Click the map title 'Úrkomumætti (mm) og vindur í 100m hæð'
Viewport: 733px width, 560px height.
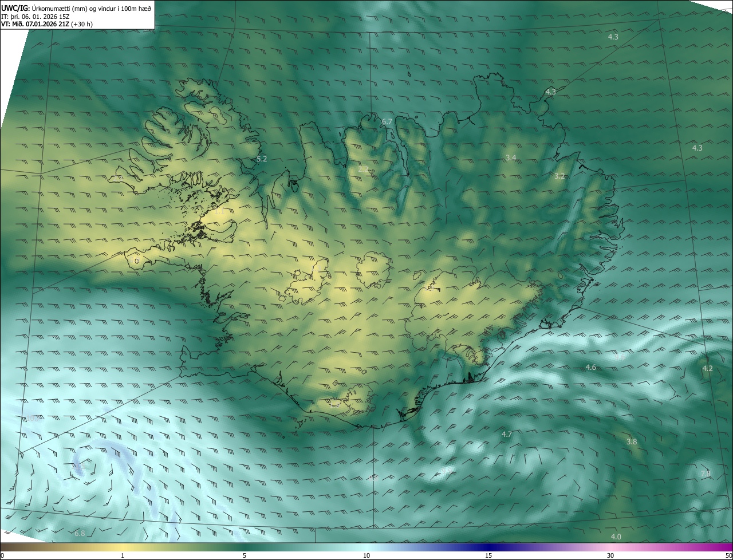(x=92, y=9)
